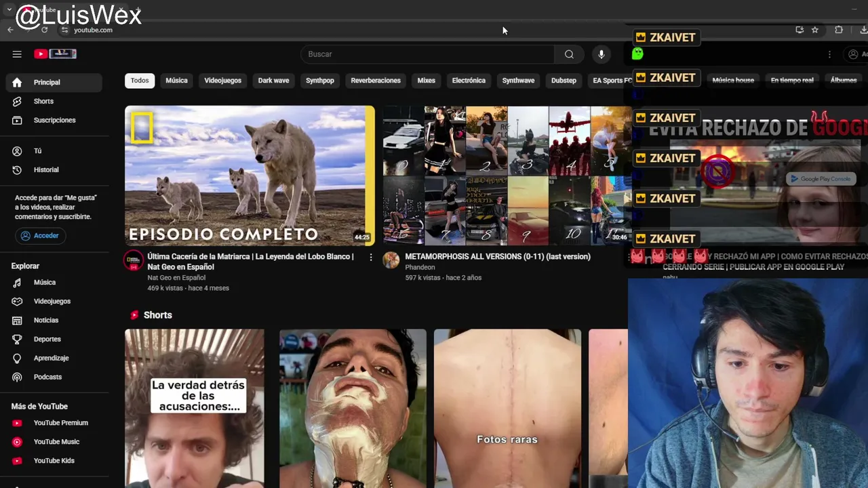868x488 pixels.
Task: Open METAMORPHOSIS ALL VERSIONS video title
Action: click(x=498, y=256)
